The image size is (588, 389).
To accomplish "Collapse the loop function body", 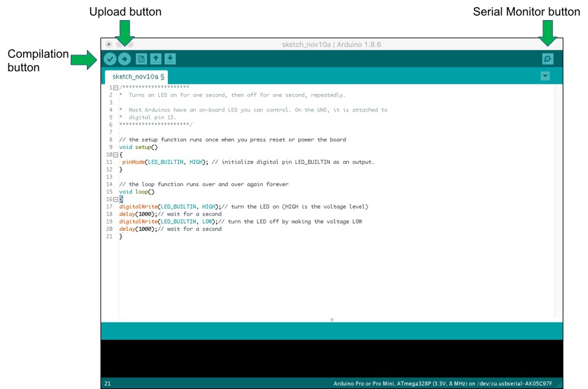I will tap(114, 199).
